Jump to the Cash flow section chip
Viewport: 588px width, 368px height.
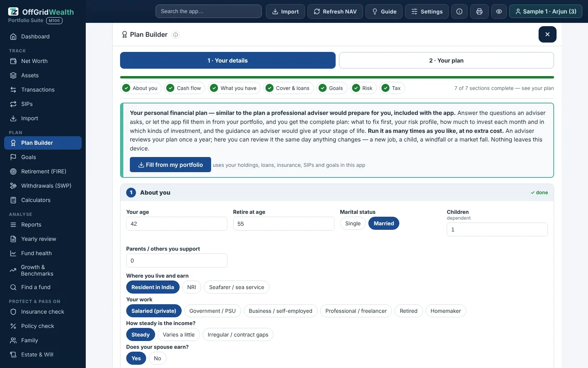point(185,88)
